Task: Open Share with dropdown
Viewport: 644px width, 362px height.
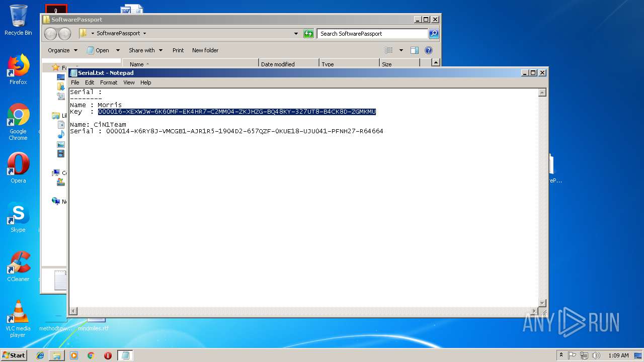Action: pyautogui.click(x=145, y=50)
